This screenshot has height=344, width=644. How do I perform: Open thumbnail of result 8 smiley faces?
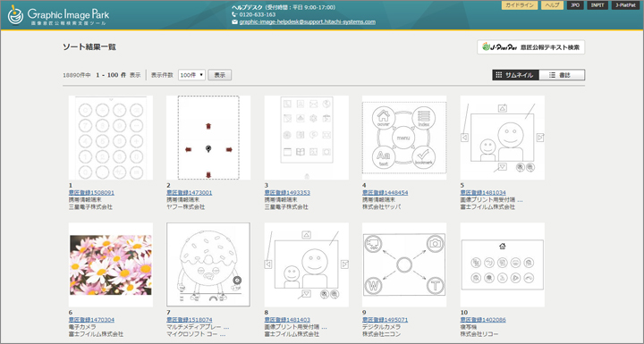[307, 264]
